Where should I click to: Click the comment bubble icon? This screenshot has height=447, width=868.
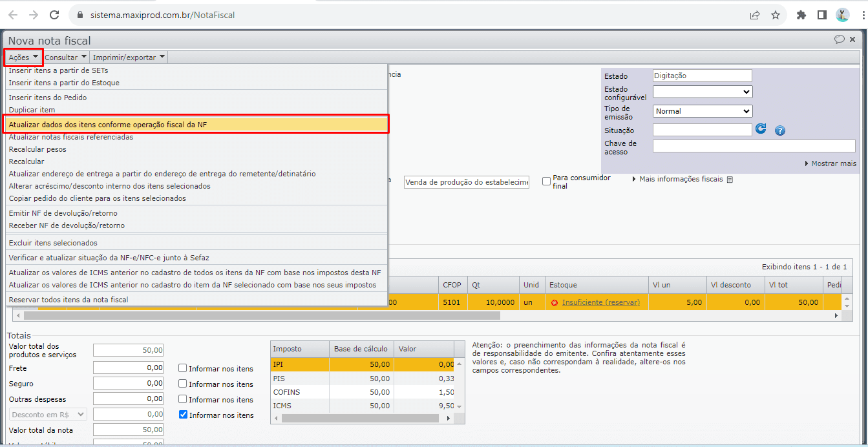point(840,39)
